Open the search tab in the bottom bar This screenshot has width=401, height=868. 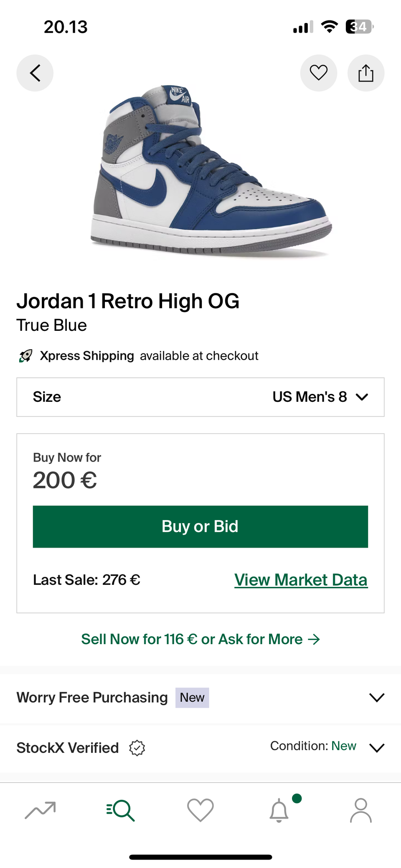[x=120, y=810]
